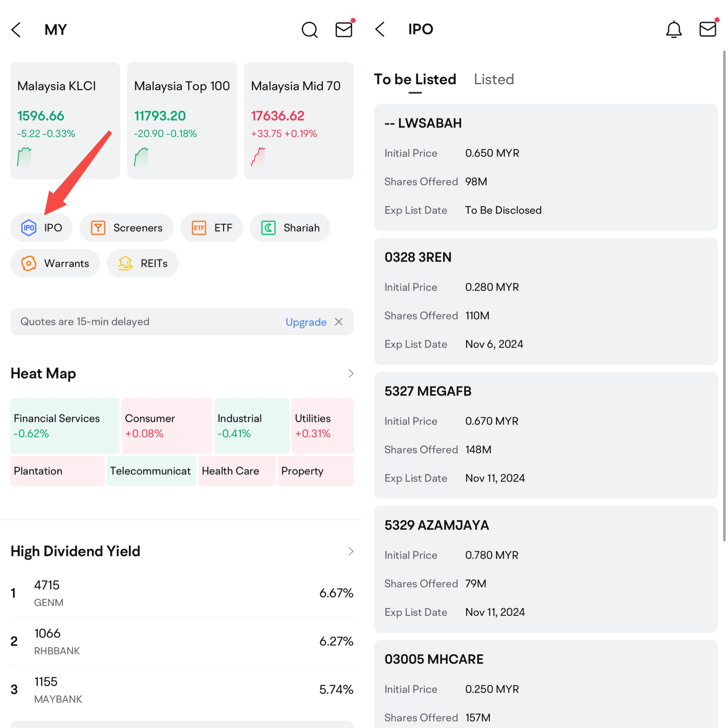
Task: Select the To be Listed tab
Action: (x=415, y=79)
